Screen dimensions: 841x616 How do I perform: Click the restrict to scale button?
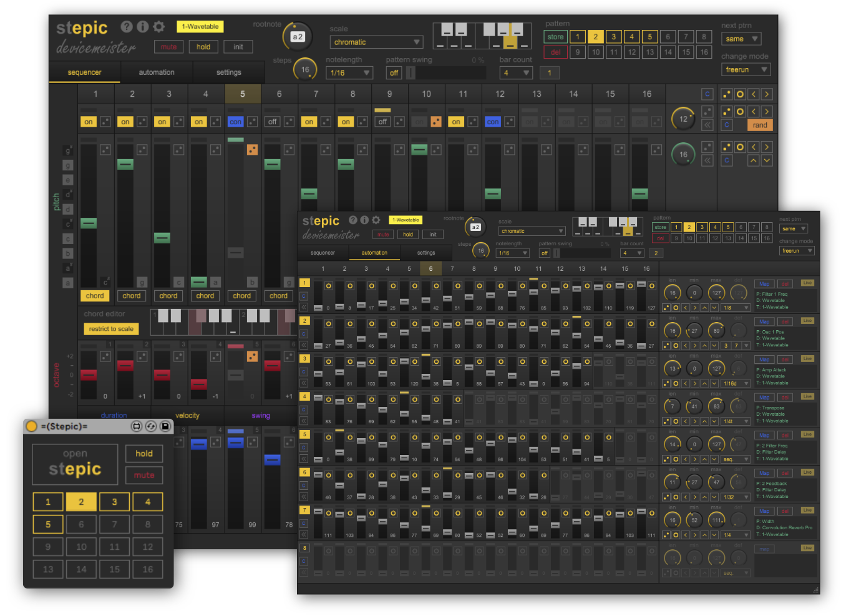(111, 329)
